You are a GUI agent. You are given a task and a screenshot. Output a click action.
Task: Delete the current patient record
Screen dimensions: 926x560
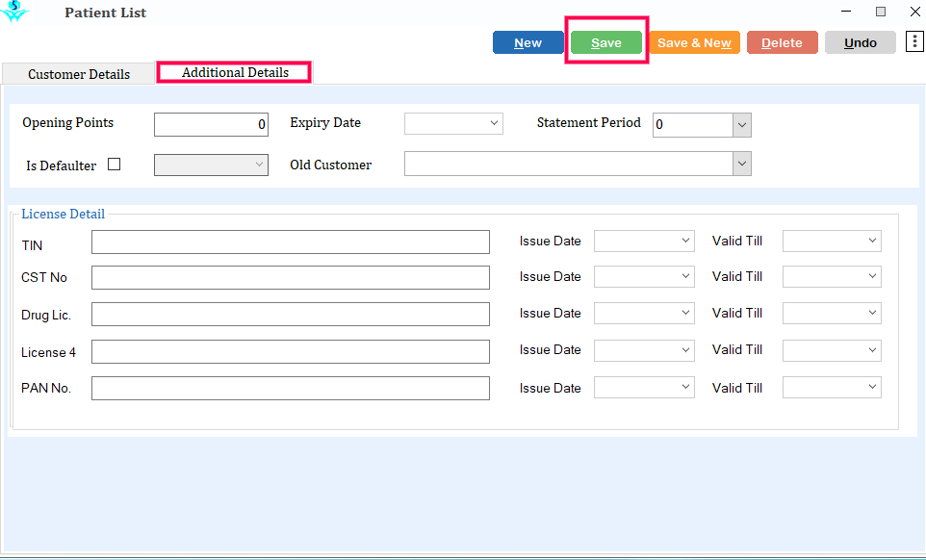tap(782, 42)
